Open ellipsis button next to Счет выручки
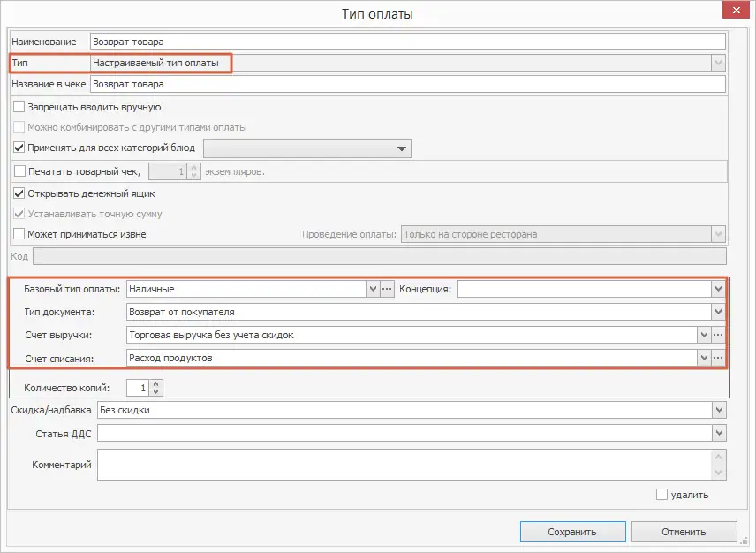The height and width of the screenshot is (553, 756). (x=718, y=335)
